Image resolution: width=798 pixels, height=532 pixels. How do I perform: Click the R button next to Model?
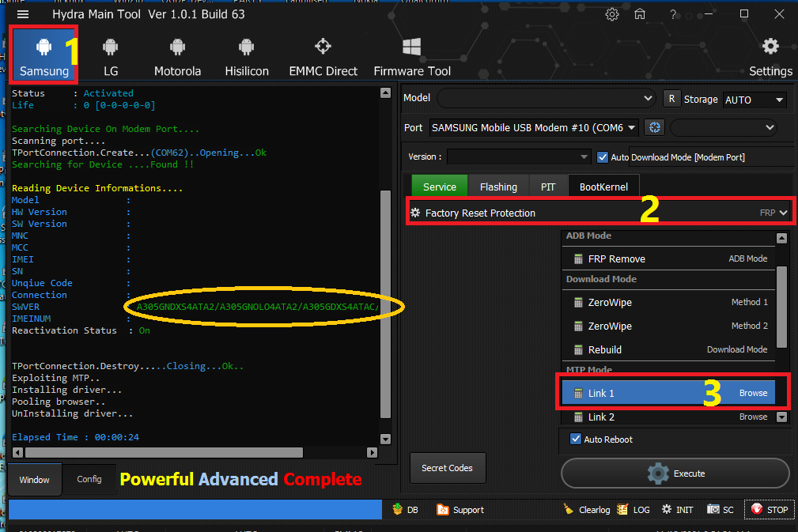[671, 99]
